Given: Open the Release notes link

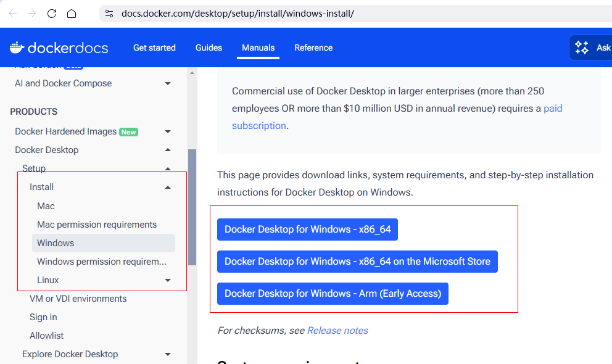Looking at the screenshot, I should click(x=337, y=331).
